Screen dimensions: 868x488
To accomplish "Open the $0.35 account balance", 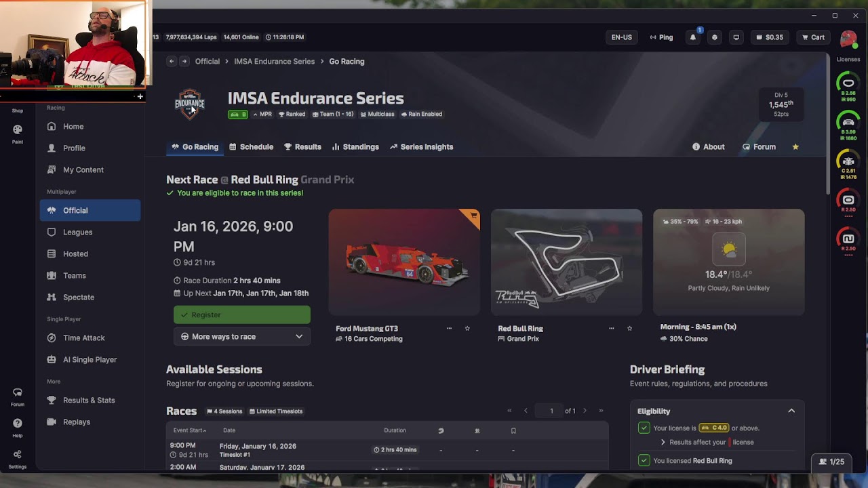I will tap(770, 37).
